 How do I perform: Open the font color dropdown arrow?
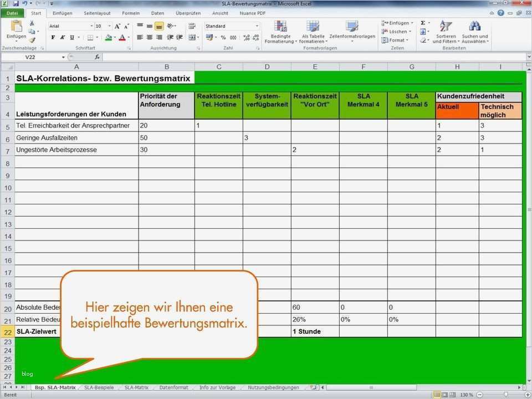pyautogui.click(x=129, y=37)
